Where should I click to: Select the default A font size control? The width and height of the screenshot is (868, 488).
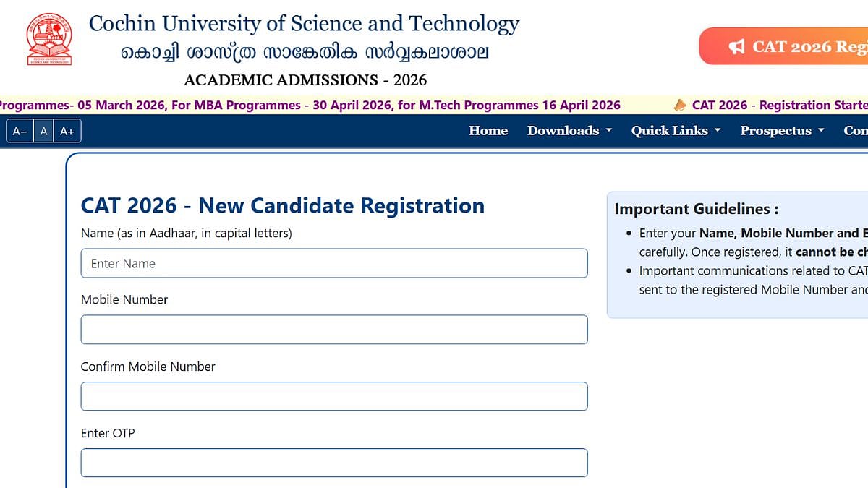click(43, 131)
